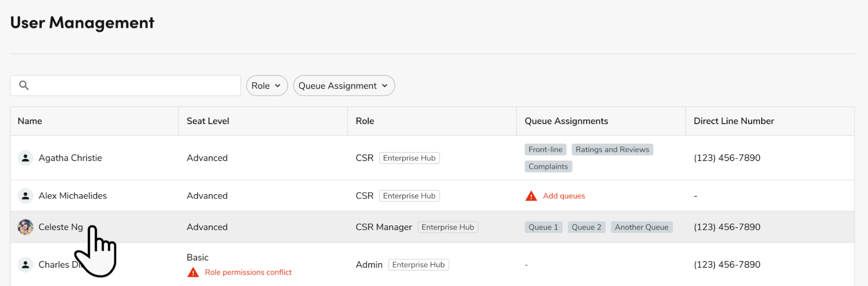Click Charles' default avatar icon
This screenshot has height=286, width=868.
[x=26, y=265]
